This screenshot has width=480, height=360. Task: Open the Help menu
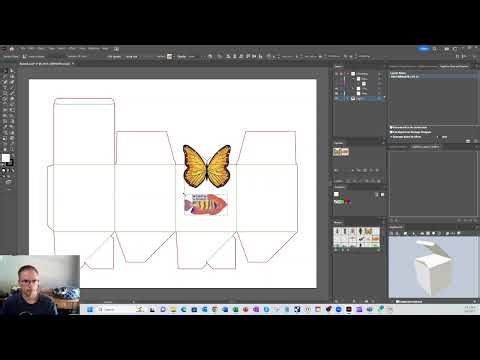click(x=105, y=49)
